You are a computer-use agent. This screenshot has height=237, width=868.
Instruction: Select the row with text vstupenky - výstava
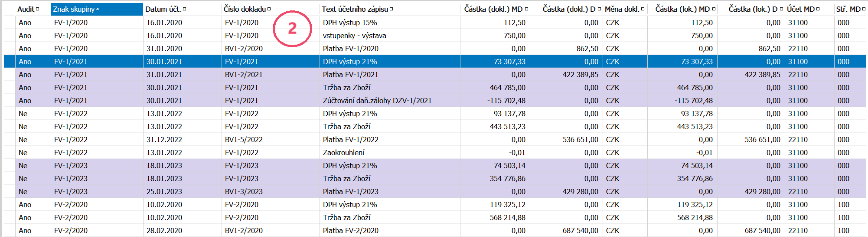(354, 36)
